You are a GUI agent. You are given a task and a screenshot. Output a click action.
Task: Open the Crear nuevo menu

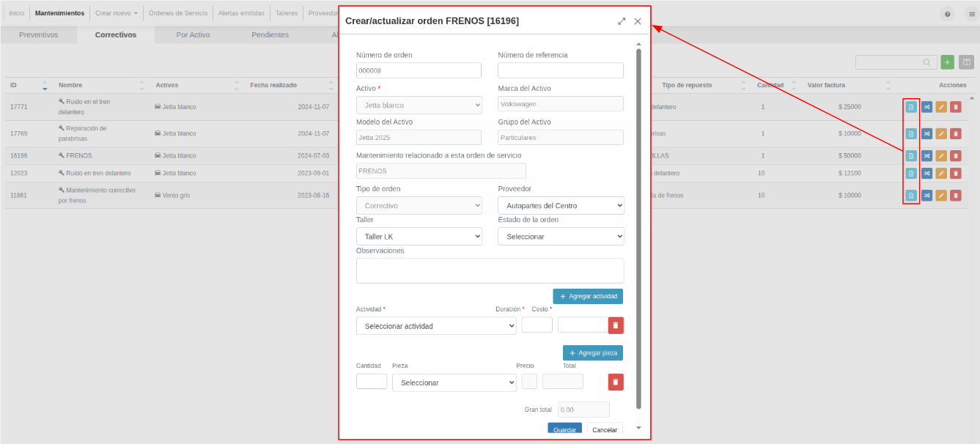tap(117, 13)
